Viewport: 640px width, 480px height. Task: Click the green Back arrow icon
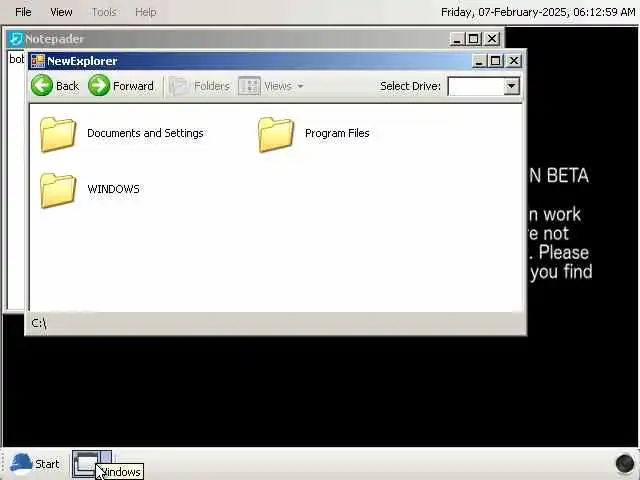pyautogui.click(x=42, y=86)
